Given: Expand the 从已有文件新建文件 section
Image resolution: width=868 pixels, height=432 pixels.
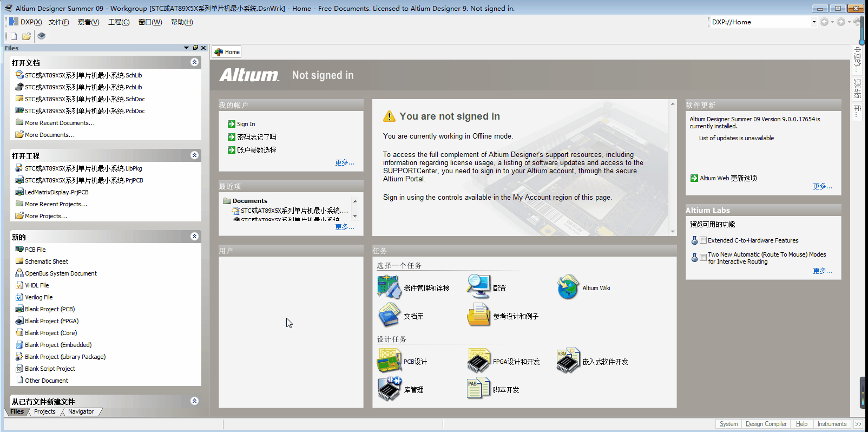Looking at the screenshot, I should click(195, 401).
